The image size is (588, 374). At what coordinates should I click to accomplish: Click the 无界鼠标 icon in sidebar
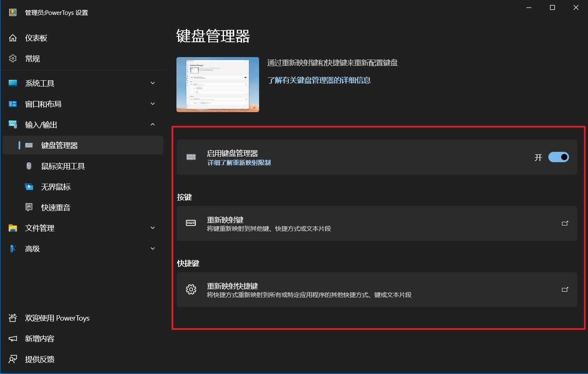point(29,187)
